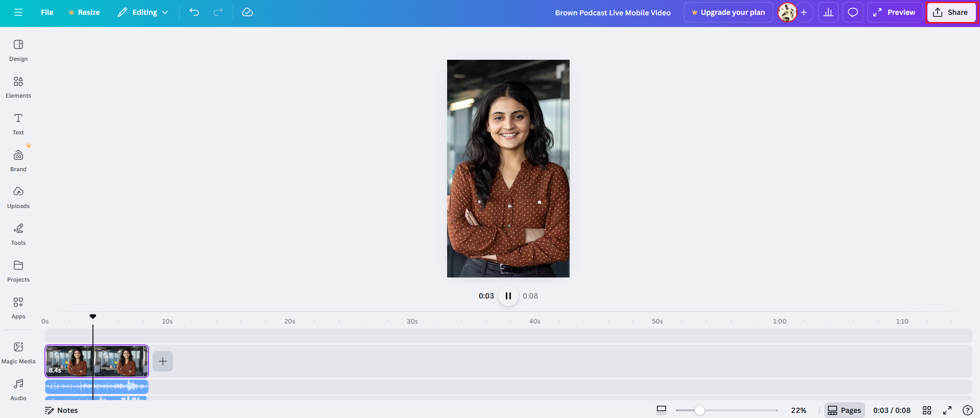The height and width of the screenshot is (418, 980).
Task: Click the 40s mark on the timeline ruler
Action: click(x=535, y=321)
